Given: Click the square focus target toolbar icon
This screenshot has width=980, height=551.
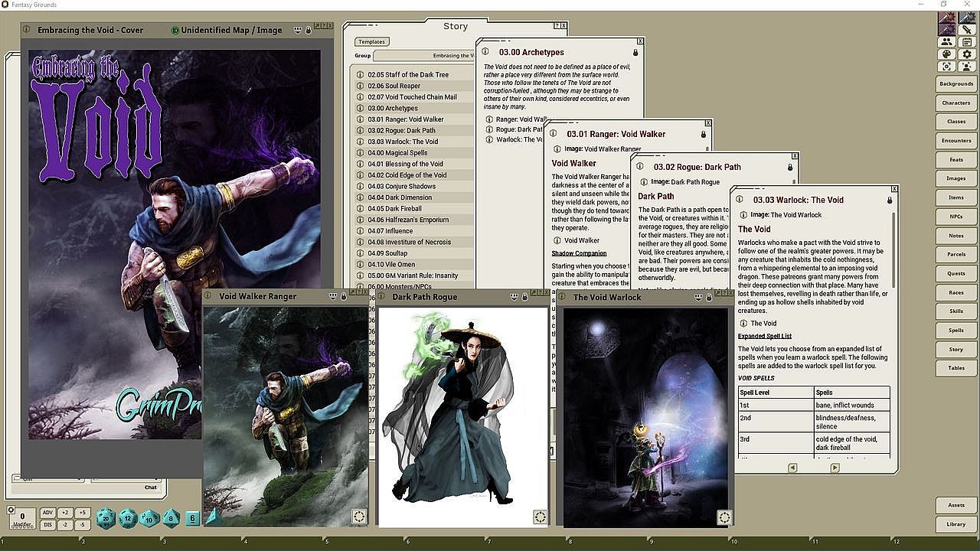Looking at the screenshot, I should pos(946,67).
